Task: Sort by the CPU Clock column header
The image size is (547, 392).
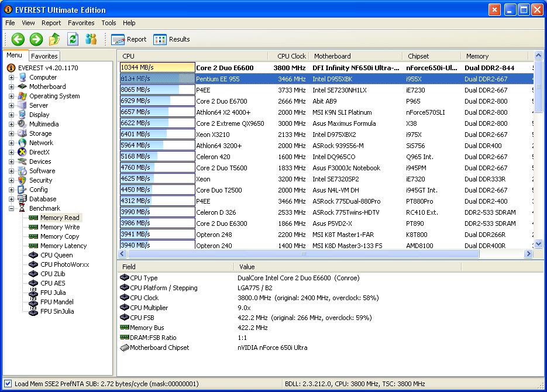Action: coord(291,56)
